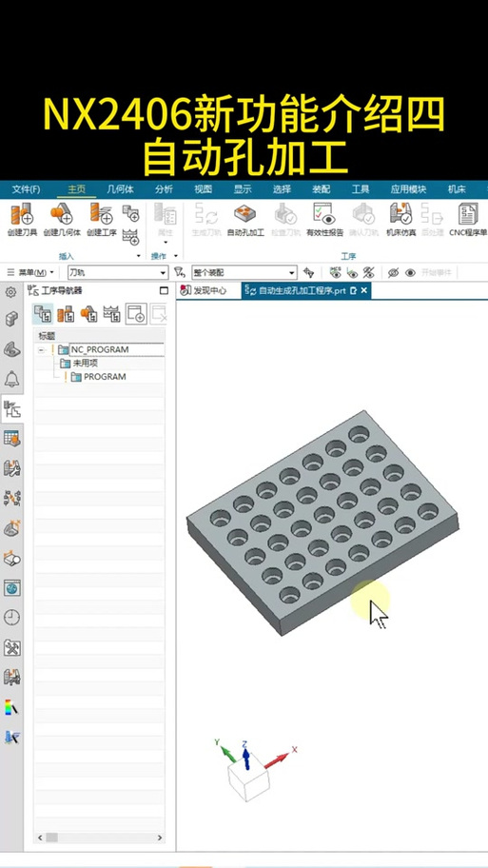
Task: Open Assembly Navigator cube icon in sidebar
Action: pyautogui.click(x=11, y=320)
